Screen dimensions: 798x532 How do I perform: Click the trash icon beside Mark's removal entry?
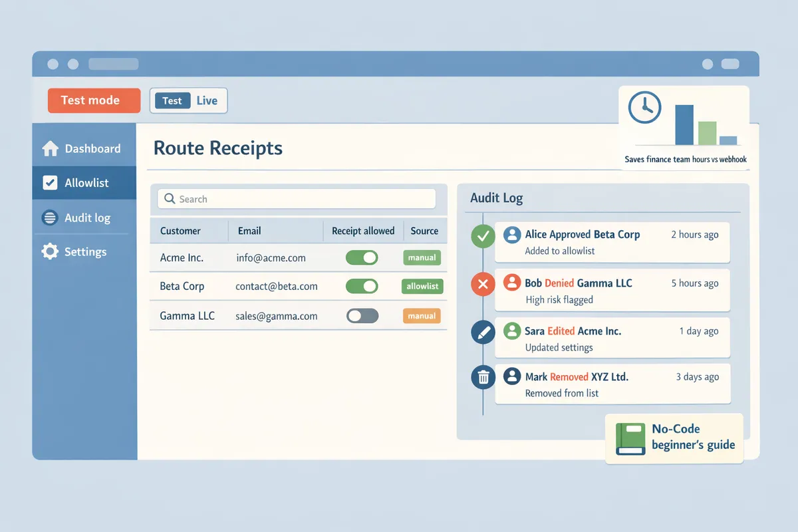click(x=482, y=377)
